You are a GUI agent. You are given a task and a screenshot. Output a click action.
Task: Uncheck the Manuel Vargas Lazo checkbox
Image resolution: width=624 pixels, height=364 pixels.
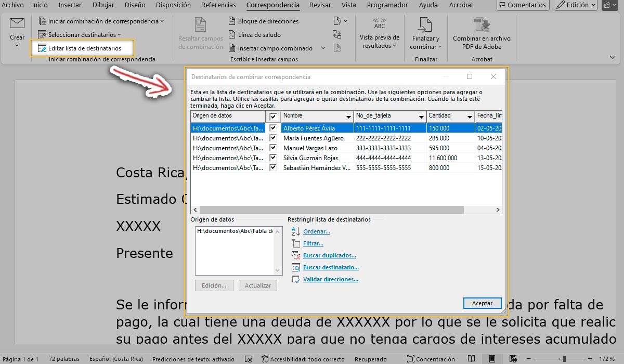(x=273, y=148)
